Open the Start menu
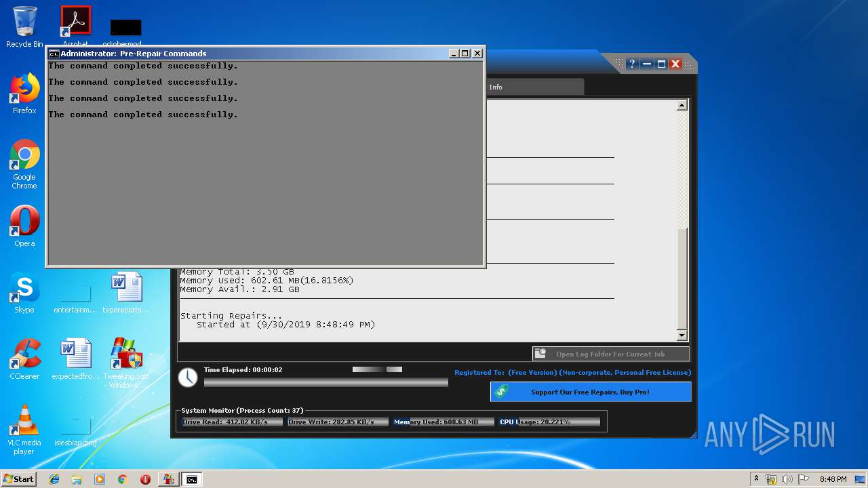Viewport: 868px width, 488px height. coord(18,479)
